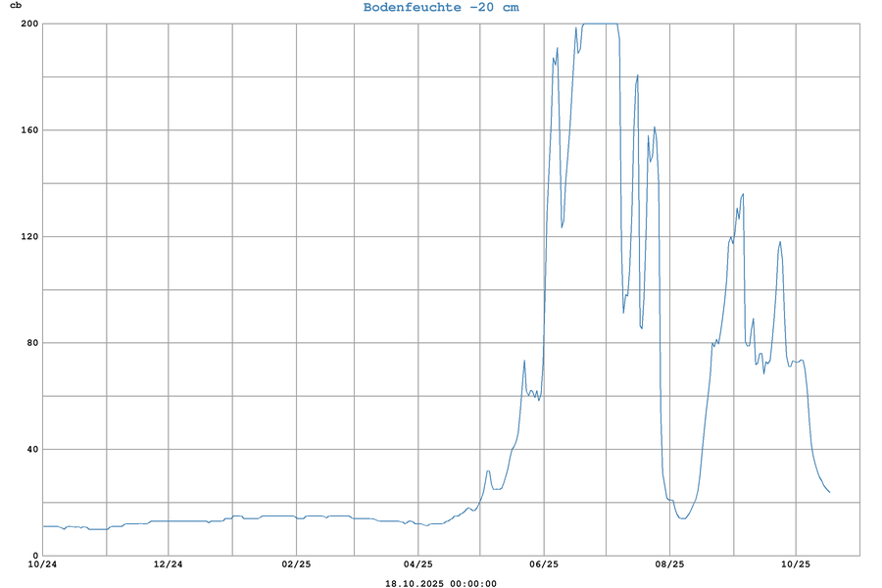The image size is (882, 588).
Task: Click the 80 y-axis value
Action: (31, 343)
